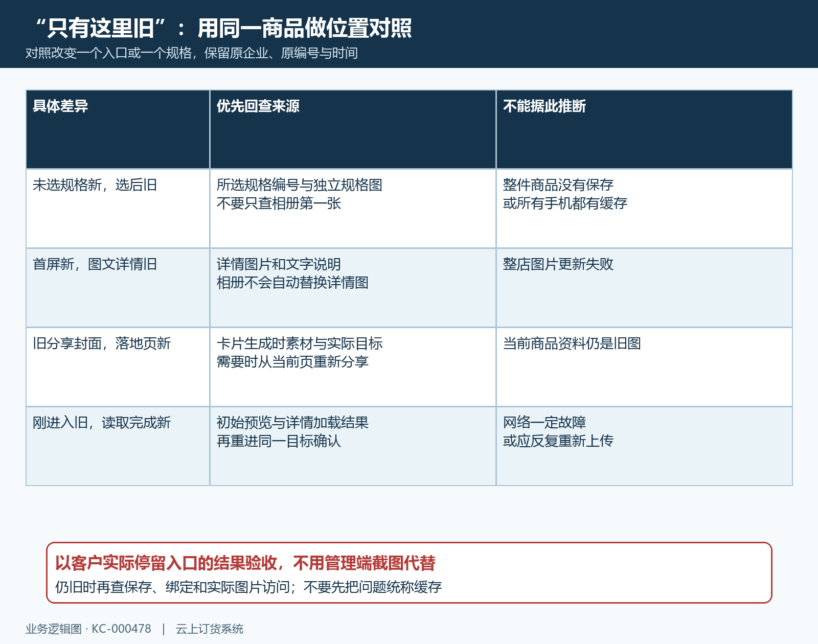Image resolution: width=818 pixels, height=644 pixels.
Task: Click the text 整件商品没有保存
Action: tap(558, 185)
